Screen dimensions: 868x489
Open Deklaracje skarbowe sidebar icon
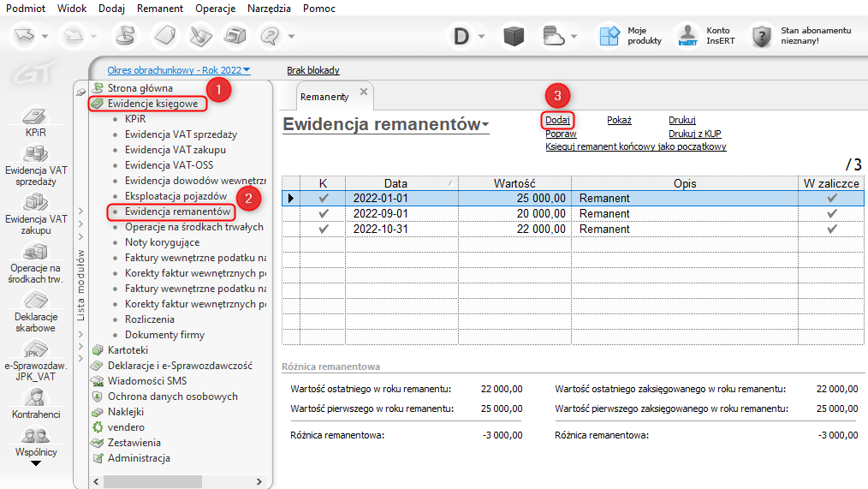click(35, 301)
